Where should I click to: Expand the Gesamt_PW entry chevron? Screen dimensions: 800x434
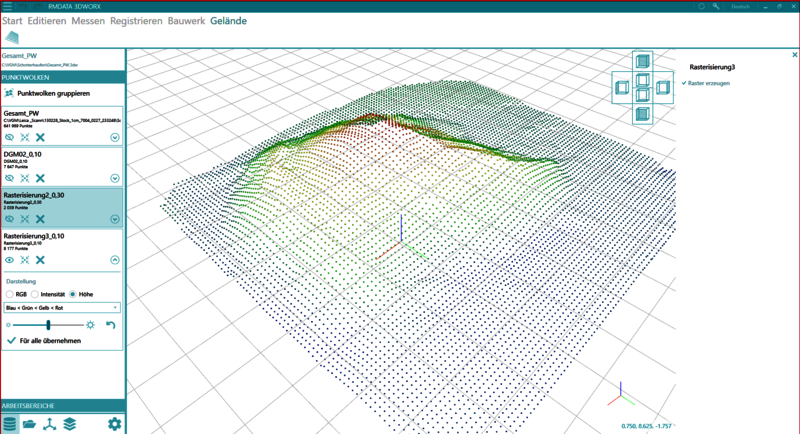tap(115, 137)
